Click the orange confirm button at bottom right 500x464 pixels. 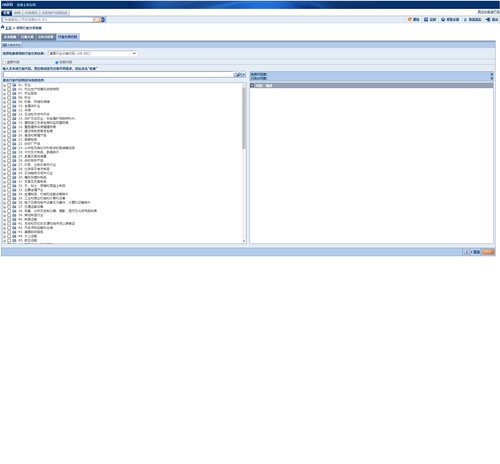pos(488,252)
